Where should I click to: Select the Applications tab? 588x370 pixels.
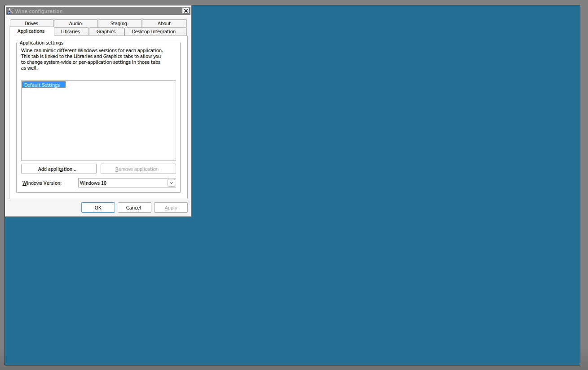[31, 31]
